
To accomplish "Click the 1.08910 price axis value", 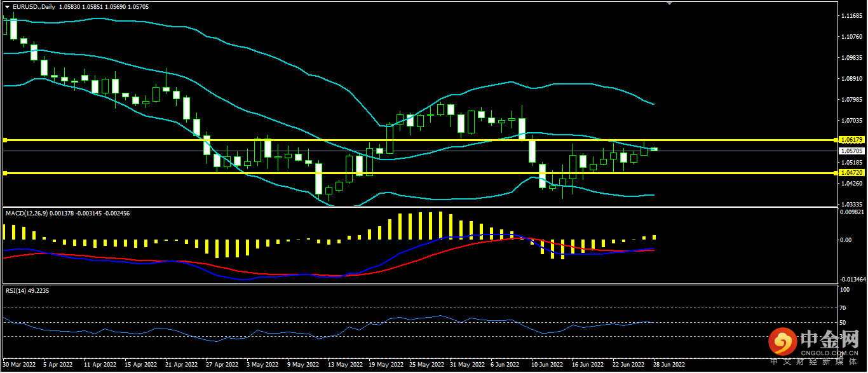I will [x=851, y=78].
